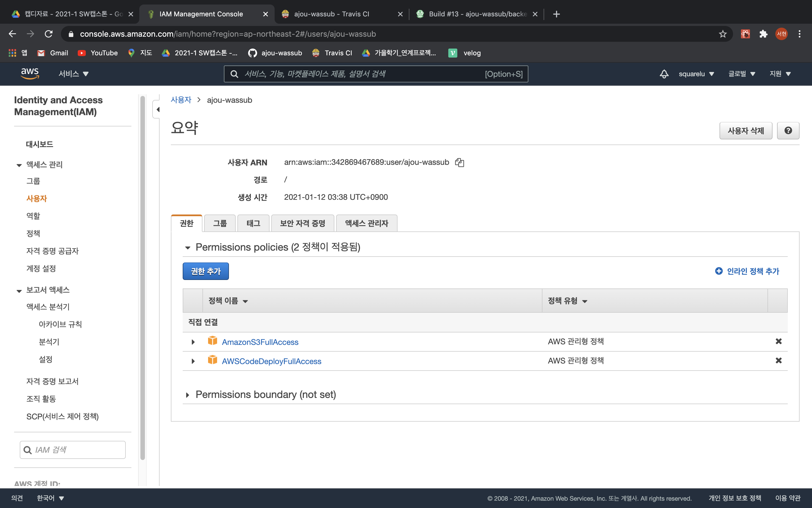
Task: Click the 사용자 breadcrumb link
Action: tap(181, 100)
